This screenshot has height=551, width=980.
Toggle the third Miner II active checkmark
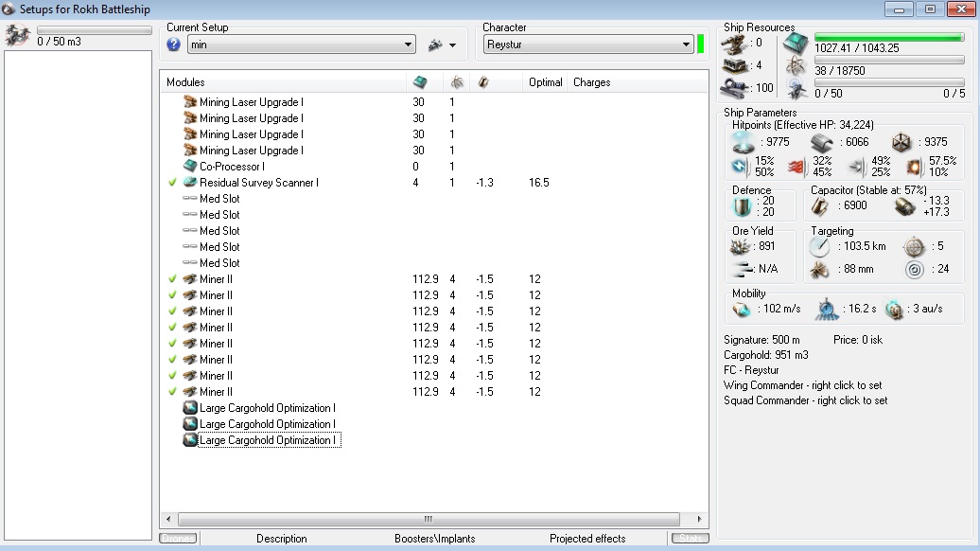point(172,311)
